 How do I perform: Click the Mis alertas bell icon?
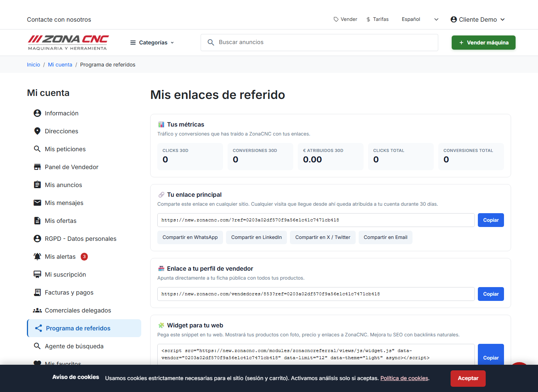tap(37, 256)
